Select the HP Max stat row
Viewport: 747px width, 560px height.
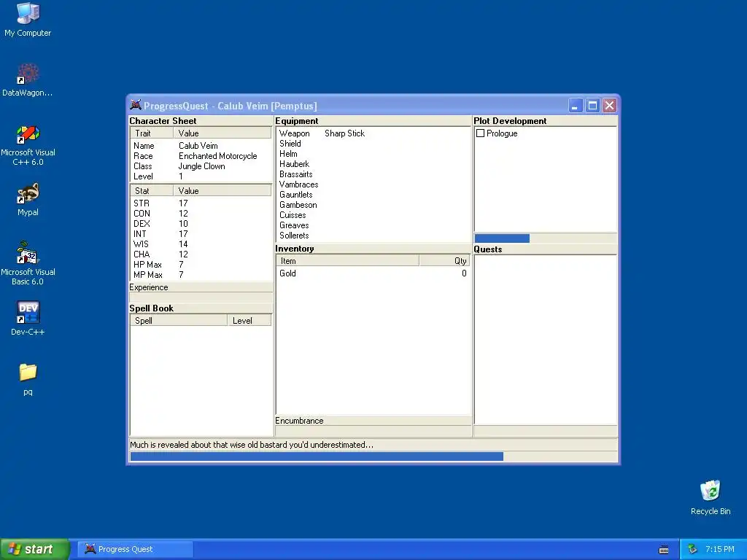tap(201, 265)
